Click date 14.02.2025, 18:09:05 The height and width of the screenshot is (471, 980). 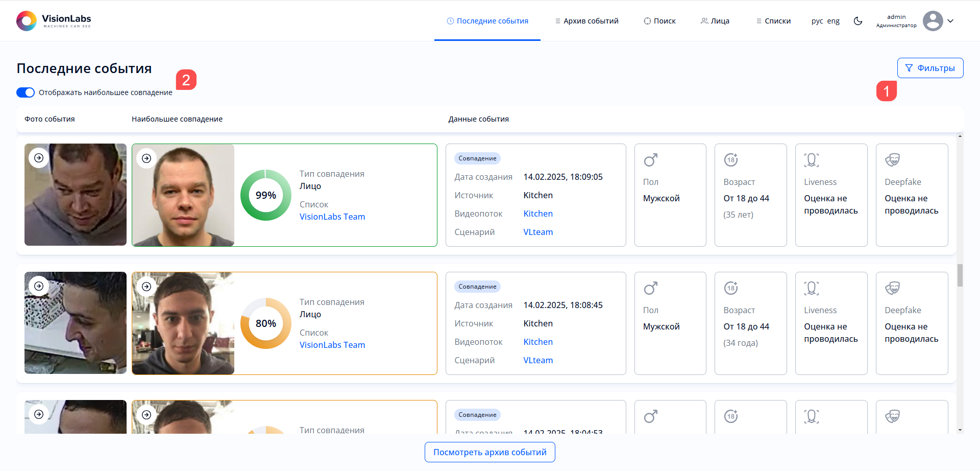563,177
